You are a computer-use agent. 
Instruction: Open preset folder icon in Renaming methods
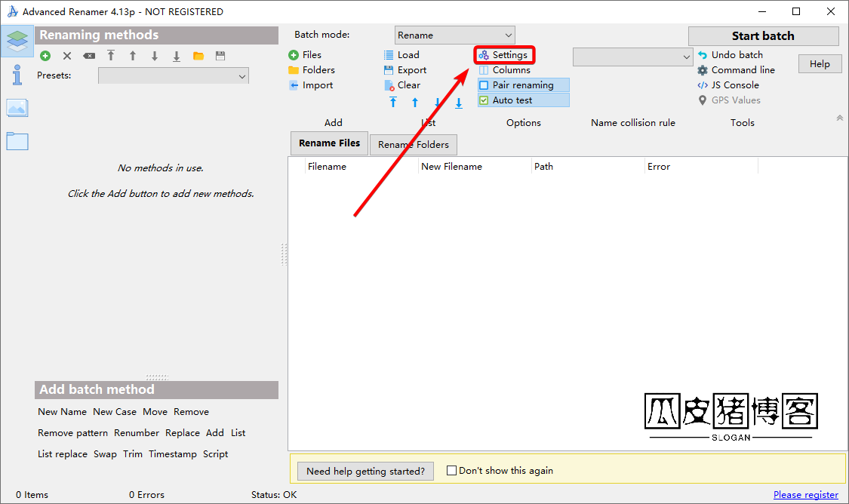(198, 56)
